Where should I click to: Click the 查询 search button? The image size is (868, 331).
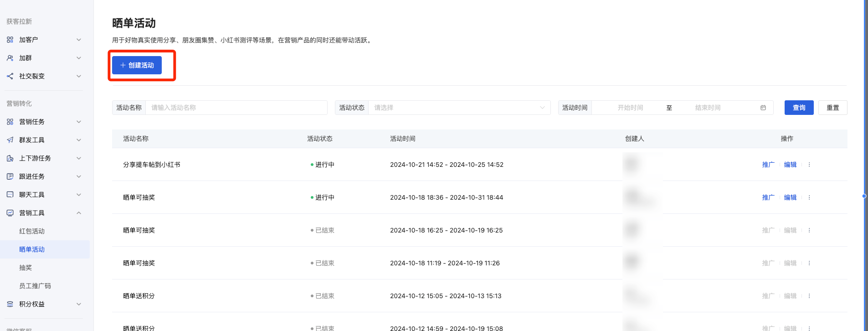(799, 108)
